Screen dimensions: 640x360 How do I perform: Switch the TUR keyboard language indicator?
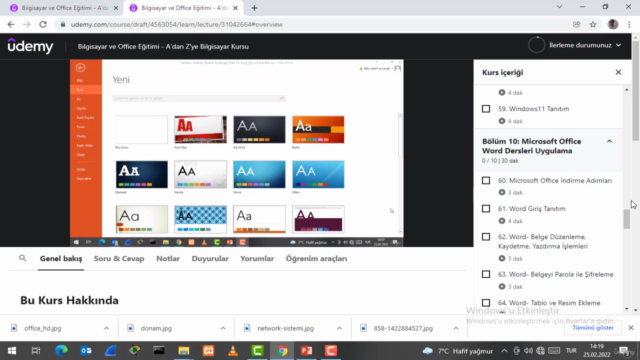[571, 351]
